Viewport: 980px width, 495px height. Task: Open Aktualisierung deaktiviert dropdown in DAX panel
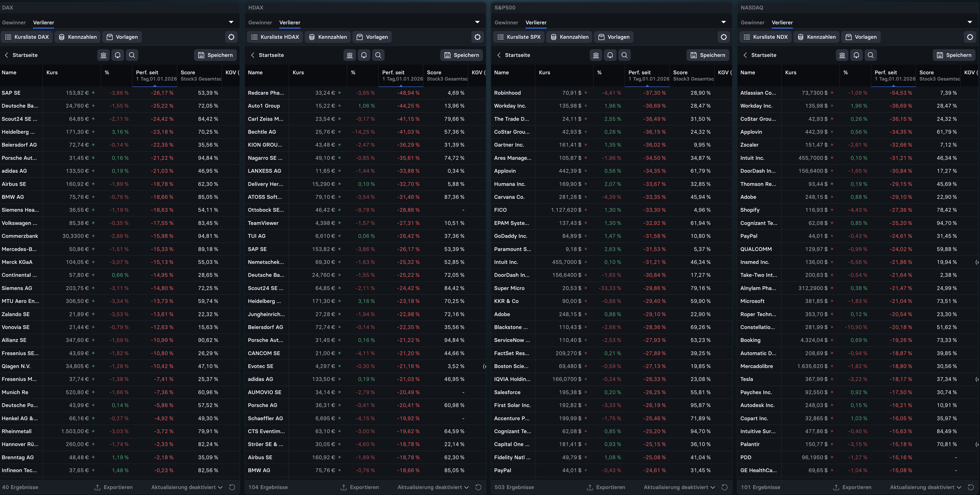coord(187,487)
